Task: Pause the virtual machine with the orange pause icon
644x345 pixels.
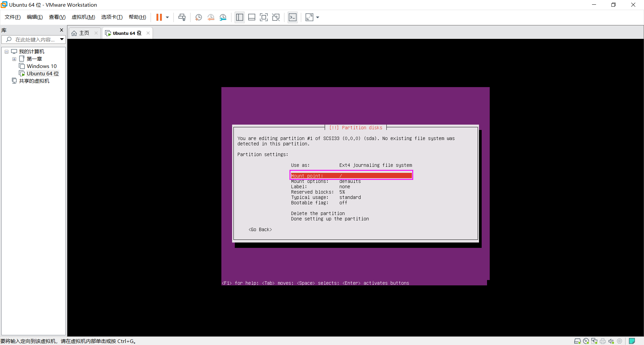Action: coord(159,17)
